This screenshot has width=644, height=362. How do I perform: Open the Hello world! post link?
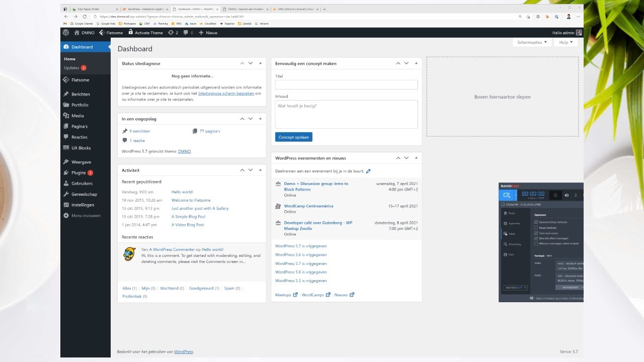tap(182, 192)
